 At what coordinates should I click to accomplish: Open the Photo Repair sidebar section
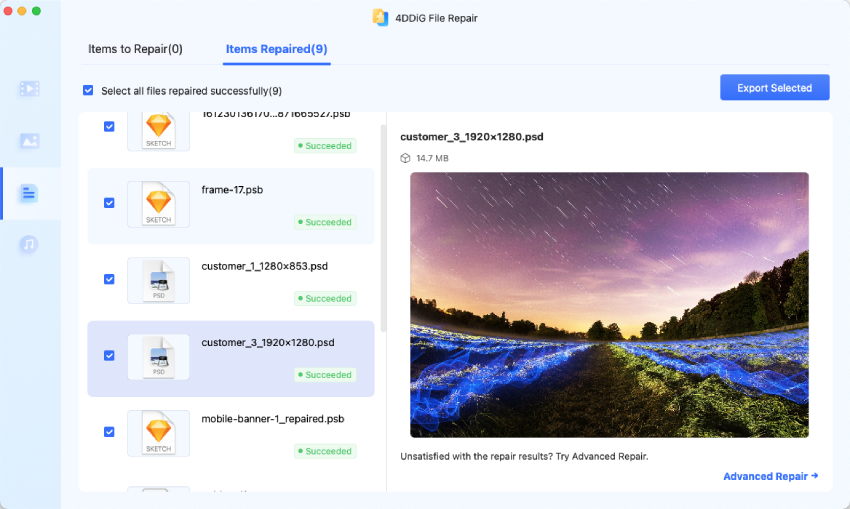(29, 141)
